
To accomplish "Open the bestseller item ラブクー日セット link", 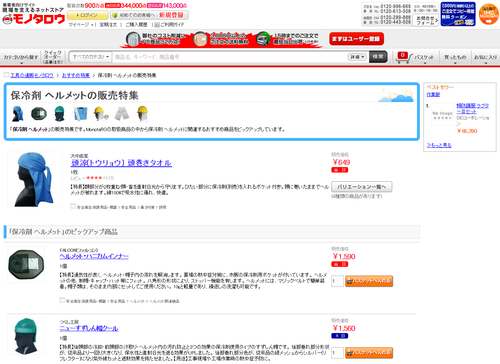I will click(x=472, y=109).
